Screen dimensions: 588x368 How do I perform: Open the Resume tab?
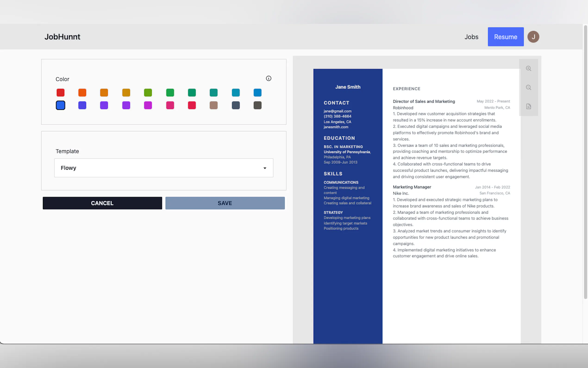tap(505, 37)
